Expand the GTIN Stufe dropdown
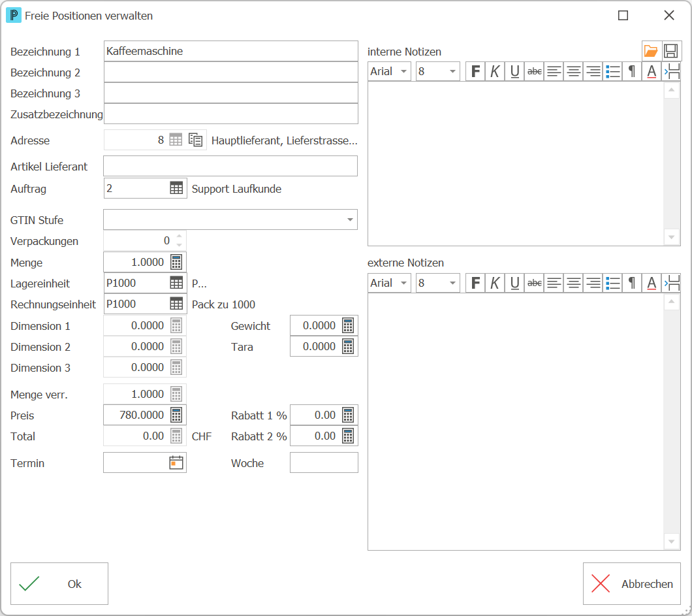Viewport: 692px width, 616px height. coord(350,220)
